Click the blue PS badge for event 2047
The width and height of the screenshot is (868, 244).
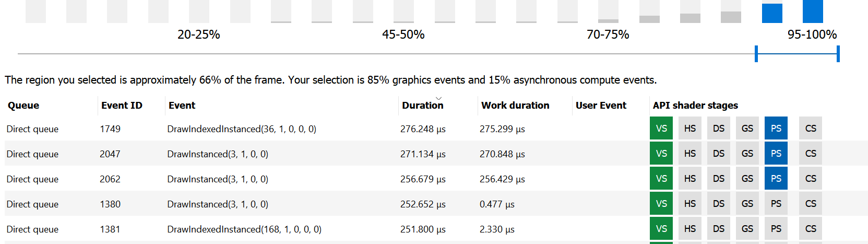pos(776,154)
